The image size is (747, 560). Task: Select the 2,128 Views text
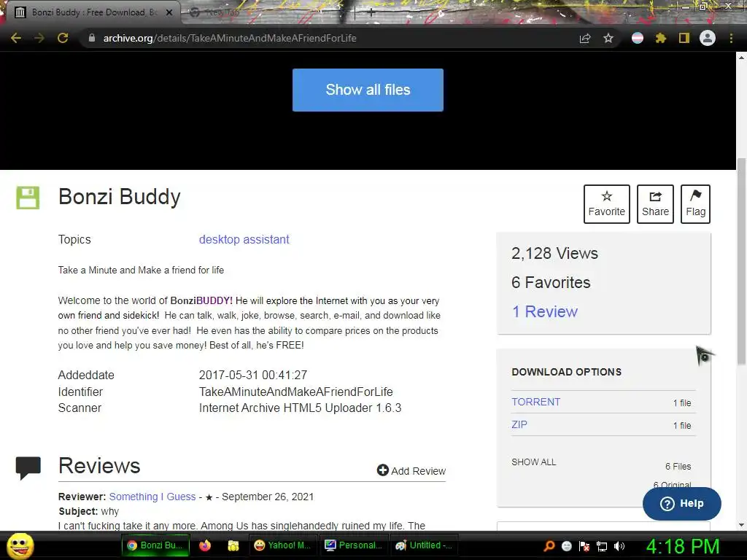pyautogui.click(x=554, y=253)
